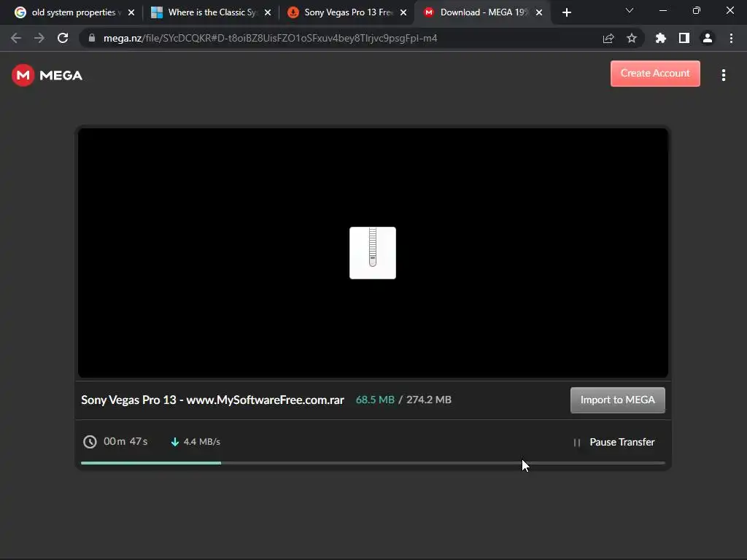
Task: Click the time remaining clock icon
Action: tap(90, 442)
